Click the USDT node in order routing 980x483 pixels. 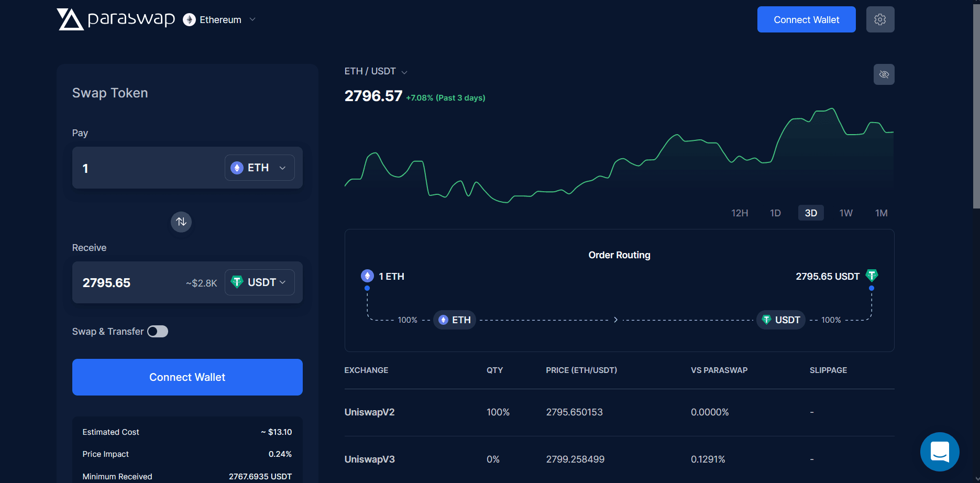[x=780, y=320]
